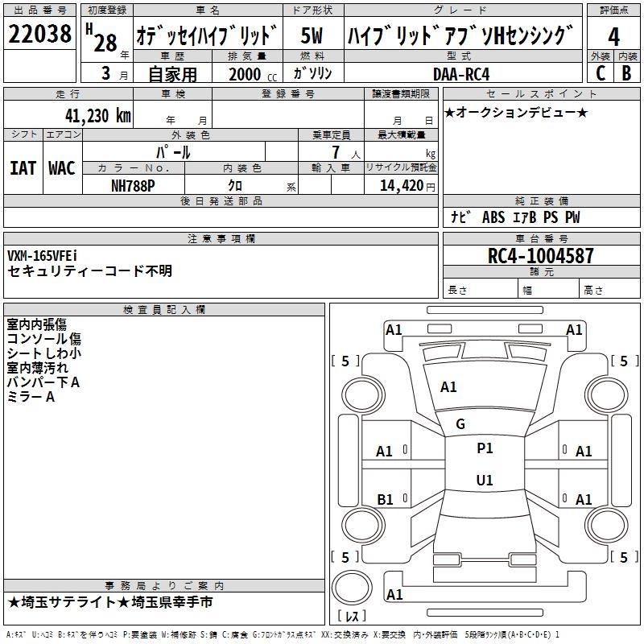Click the sales point ★オークションデビュー★

[x=516, y=112]
